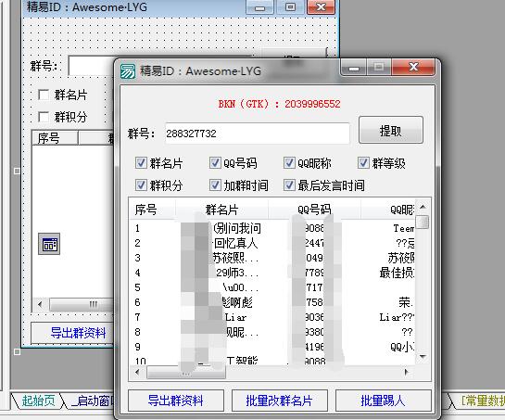Click the 批量踢人 button
Screen dimensions: 505x420
point(384,401)
